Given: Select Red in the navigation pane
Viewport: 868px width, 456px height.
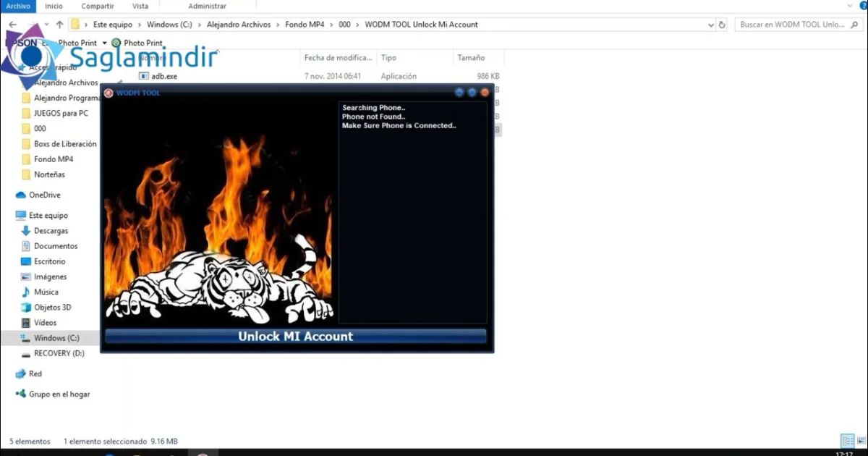Looking at the screenshot, I should (x=35, y=374).
